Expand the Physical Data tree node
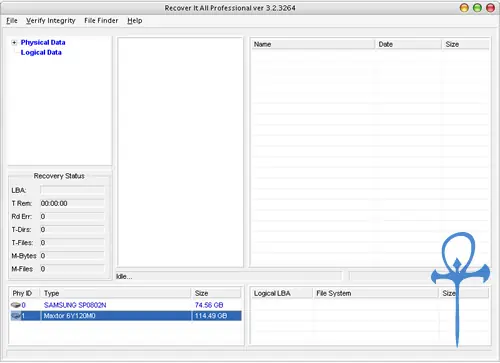 click(14, 42)
